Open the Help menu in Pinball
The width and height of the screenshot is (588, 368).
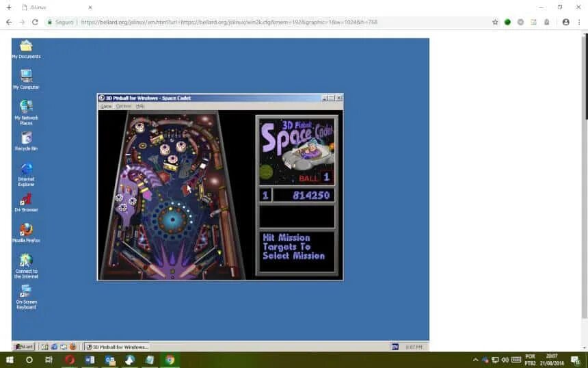(140, 107)
